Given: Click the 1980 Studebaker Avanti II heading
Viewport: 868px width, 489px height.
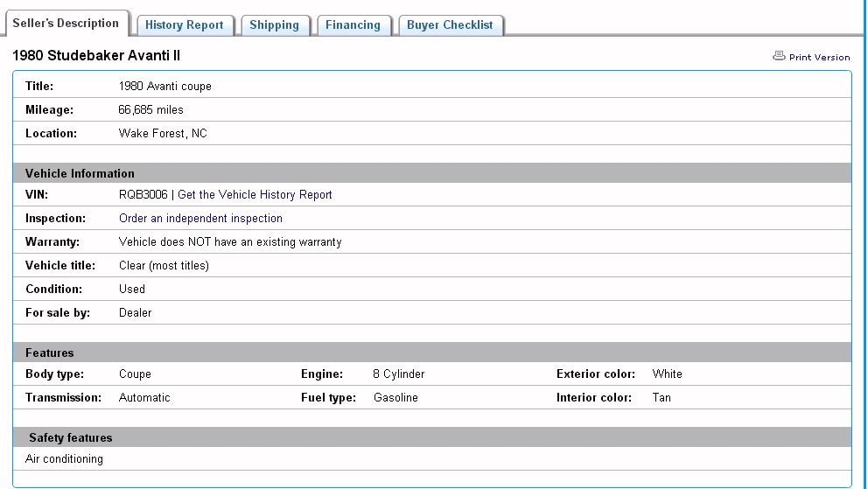Looking at the screenshot, I should coord(96,56).
